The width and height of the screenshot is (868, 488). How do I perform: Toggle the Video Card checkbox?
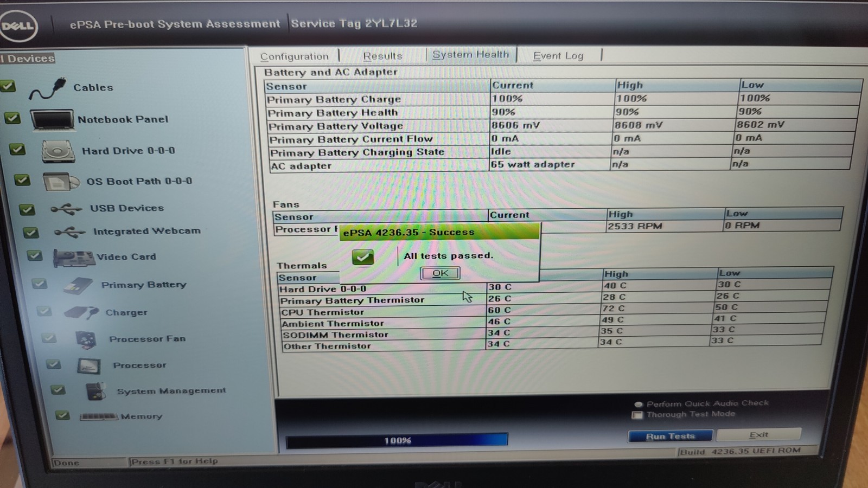(35, 255)
